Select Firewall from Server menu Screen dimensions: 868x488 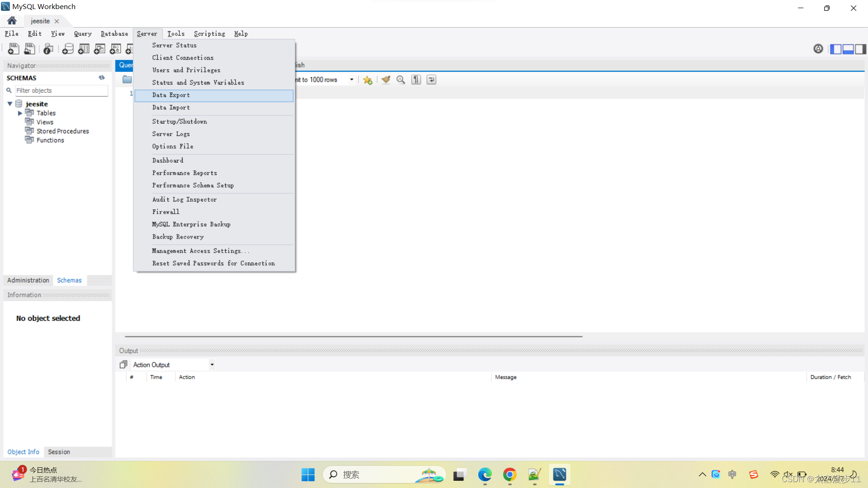tap(214, 212)
